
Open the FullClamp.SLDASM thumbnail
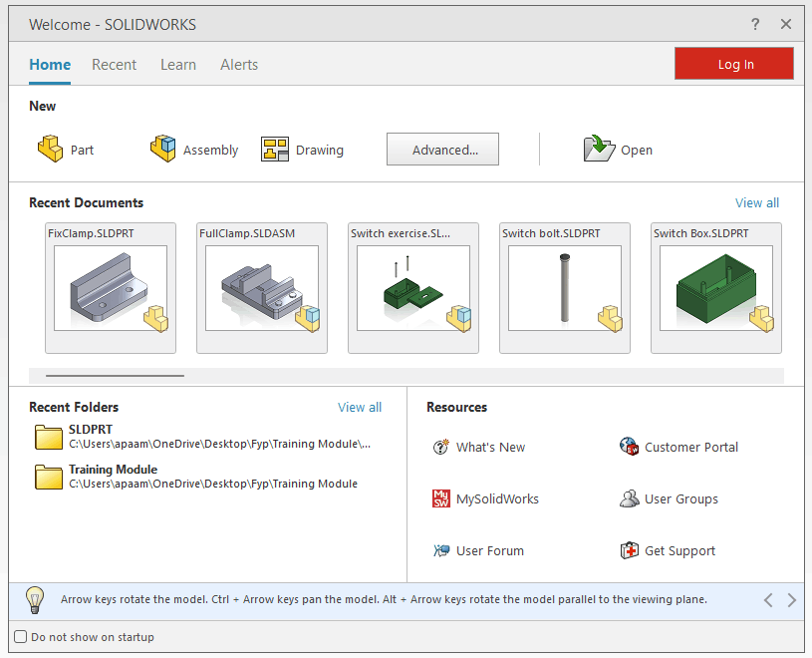click(262, 288)
